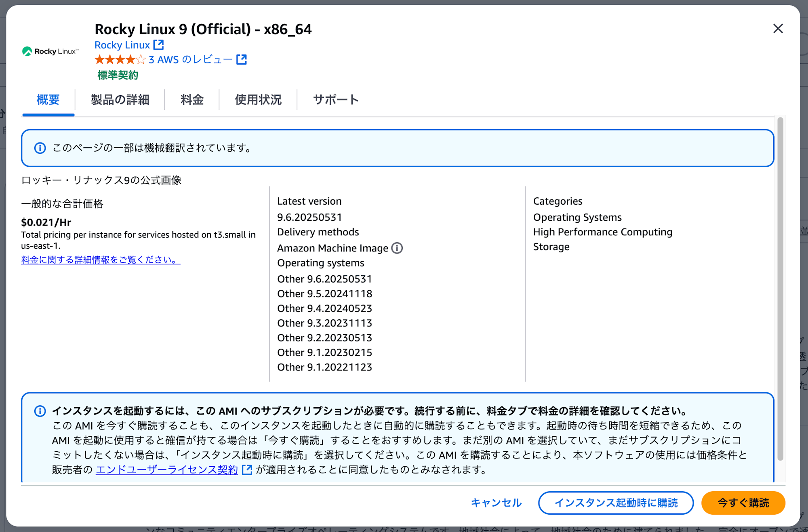Click High Performance Computing category
This screenshot has height=532, width=808.
603,232
